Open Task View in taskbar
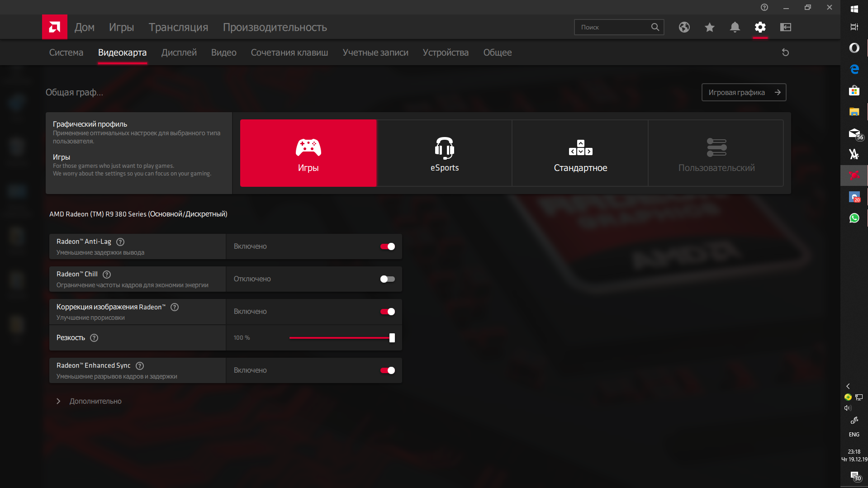This screenshot has height=488, width=868. click(x=854, y=27)
